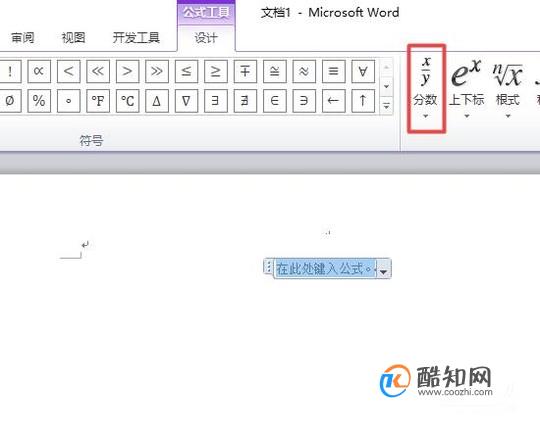Screen dimensions: 540x435
Task: Show next row of symbols in gallery
Action: point(386,86)
